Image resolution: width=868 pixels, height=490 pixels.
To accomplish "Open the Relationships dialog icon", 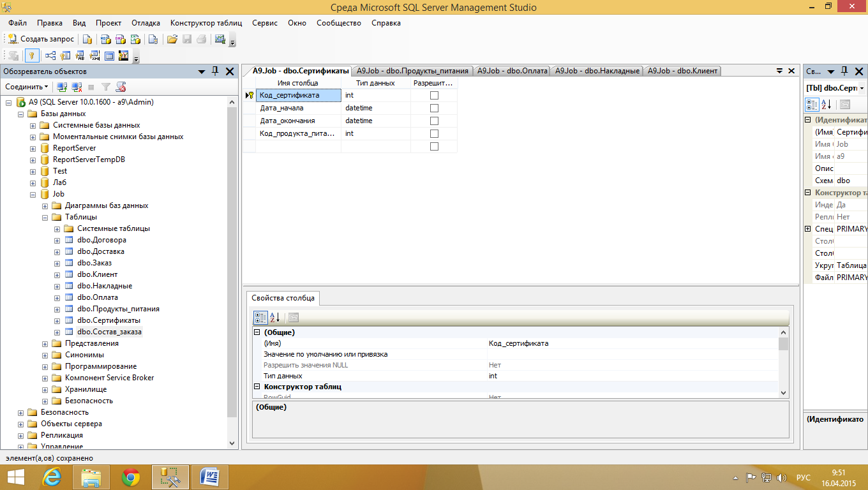I will [x=50, y=56].
